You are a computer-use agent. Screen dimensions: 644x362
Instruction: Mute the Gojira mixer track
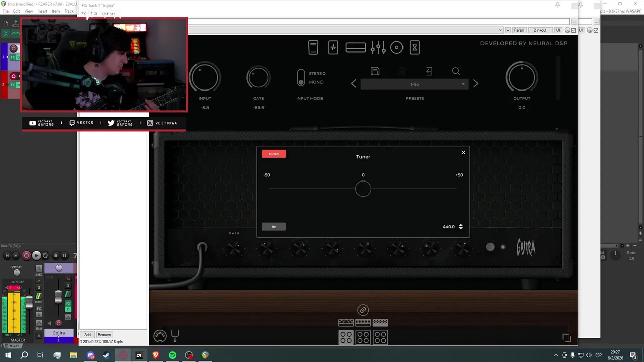68,279
